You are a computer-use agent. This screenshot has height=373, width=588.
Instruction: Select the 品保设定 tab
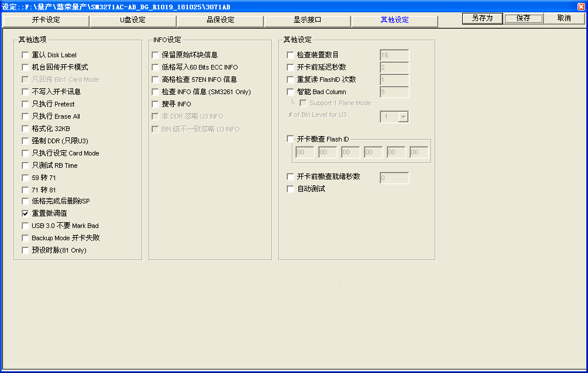coord(220,20)
